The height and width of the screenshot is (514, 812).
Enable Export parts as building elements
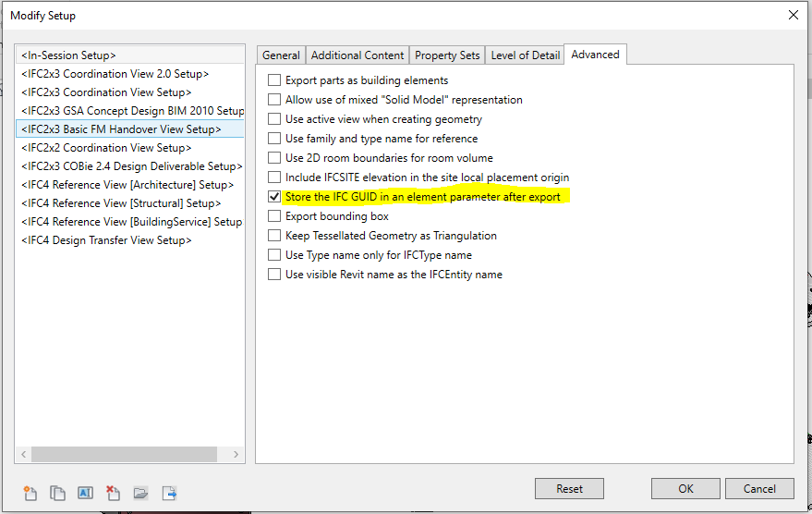coord(274,80)
